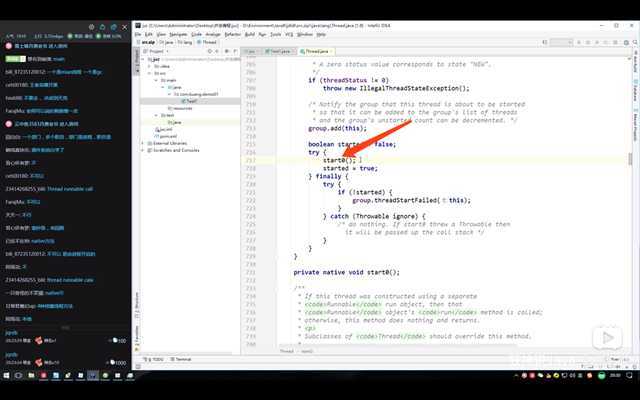The width and height of the screenshot is (640, 400).
Task: Open the Favorites tool window tab
Action: coord(137,336)
